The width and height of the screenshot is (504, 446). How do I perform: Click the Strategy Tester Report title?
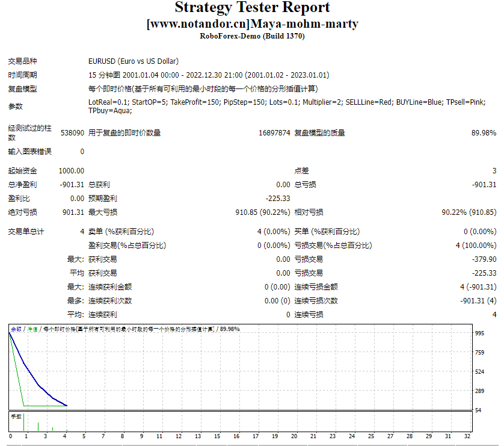click(x=252, y=8)
